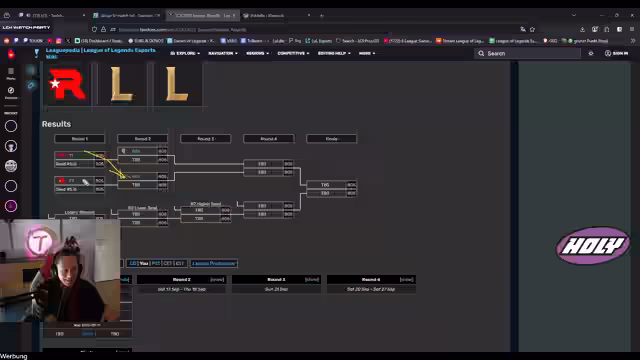The height and width of the screenshot is (360, 640).
Task: Open the More menu in wiki navigation
Action: (x=367, y=53)
